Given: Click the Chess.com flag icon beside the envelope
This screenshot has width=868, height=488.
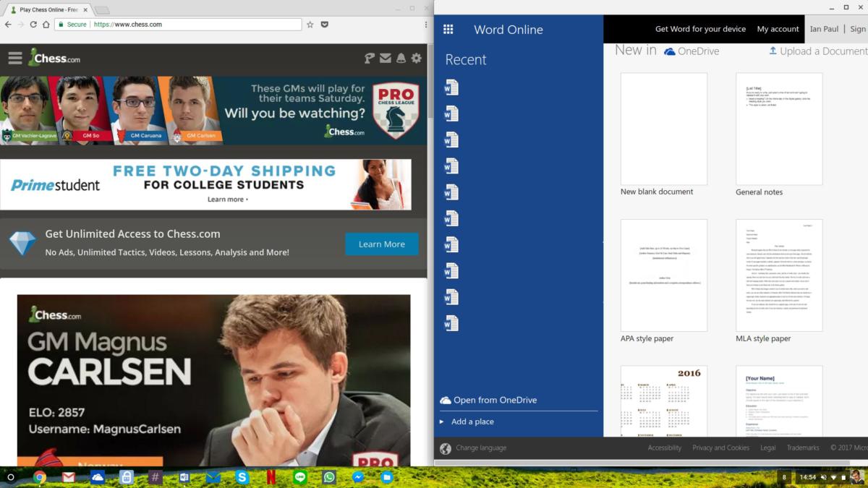Looking at the screenshot, I should (x=370, y=58).
